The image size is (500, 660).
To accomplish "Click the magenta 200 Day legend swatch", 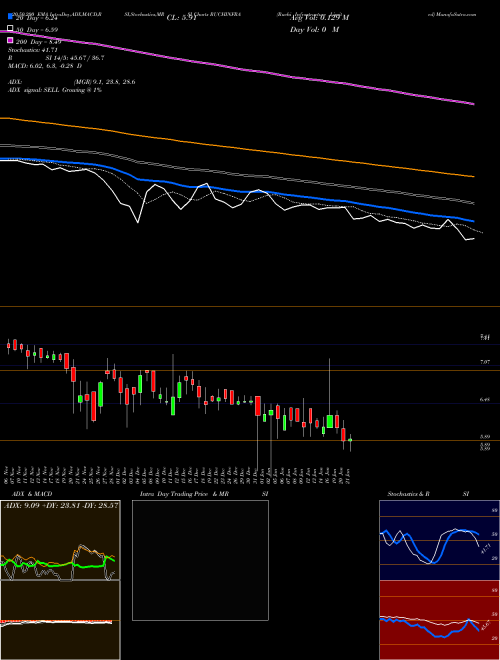I will 11,40.
